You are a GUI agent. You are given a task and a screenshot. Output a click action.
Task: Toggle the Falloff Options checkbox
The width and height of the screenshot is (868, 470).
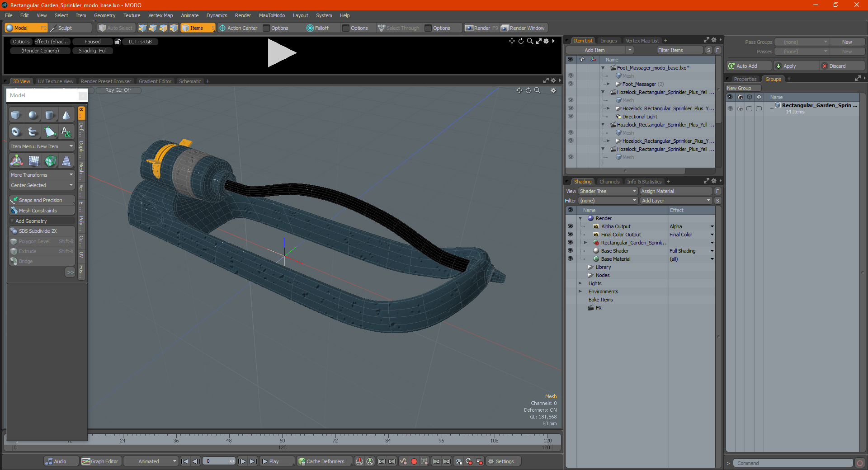(346, 28)
